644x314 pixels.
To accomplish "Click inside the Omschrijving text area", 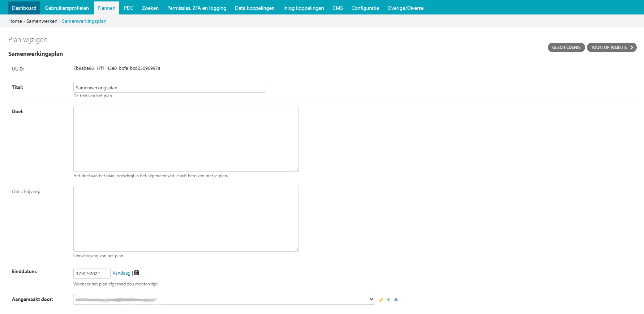I will 186,219.
